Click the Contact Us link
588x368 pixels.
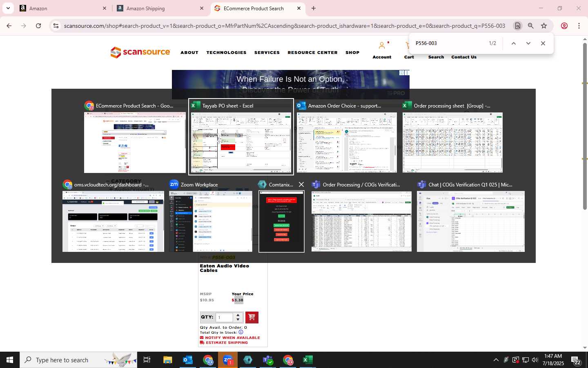click(x=464, y=57)
